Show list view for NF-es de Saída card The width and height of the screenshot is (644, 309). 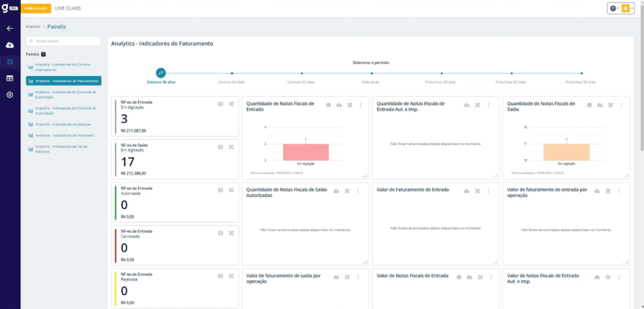[220, 147]
